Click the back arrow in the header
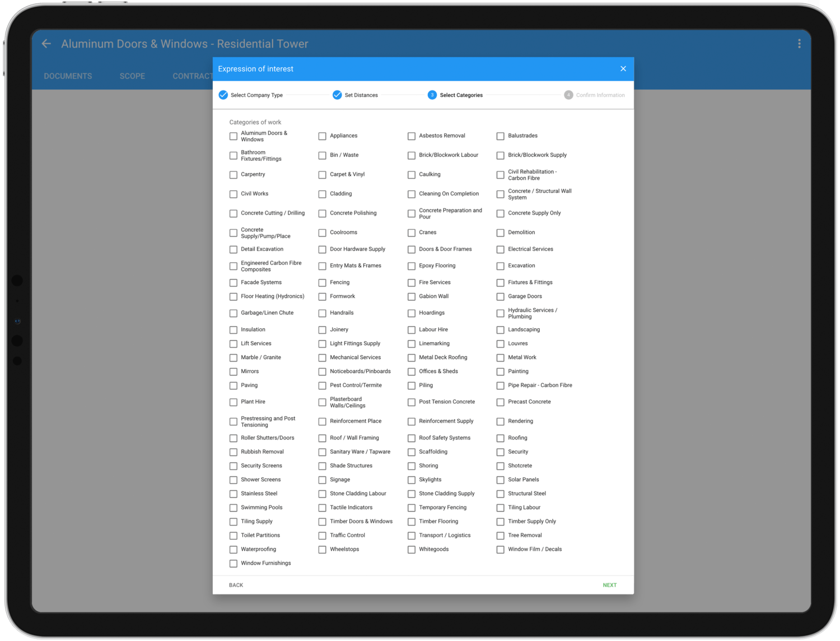Screen dimensions: 840x641 46,44
